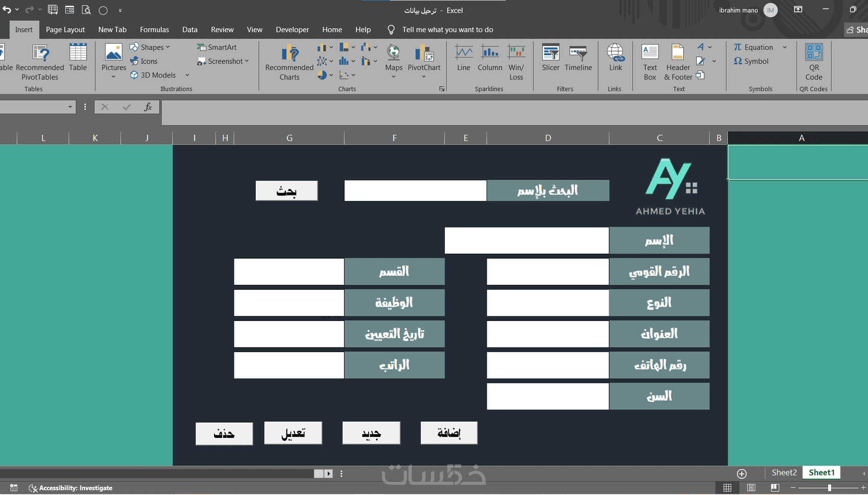Select the Home tab
Image resolution: width=868 pixels, height=495 pixels.
(x=332, y=30)
